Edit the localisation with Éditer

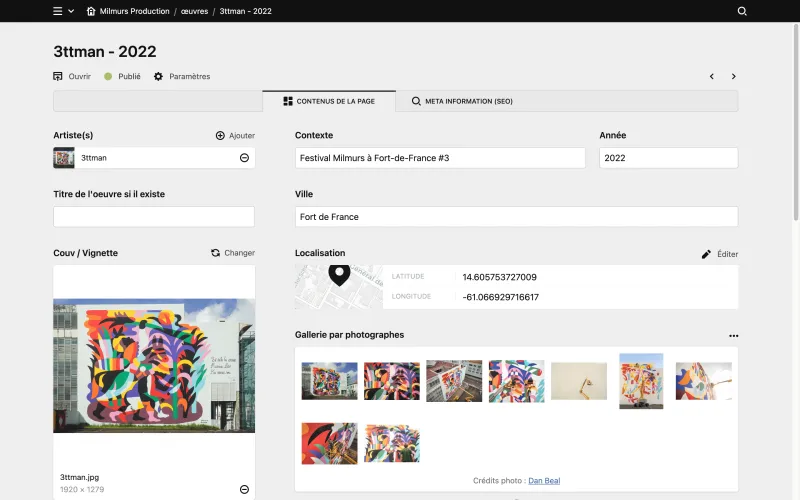click(x=720, y=254)
